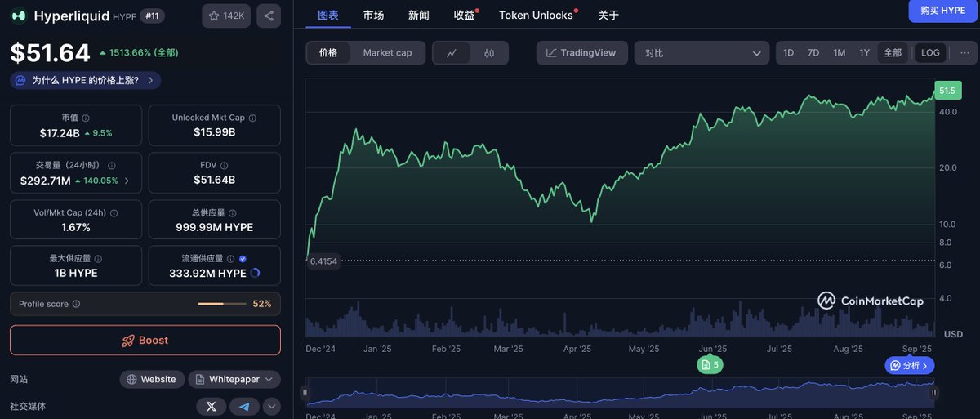The image size is (980, 419).
Task: Expand more social media links chevron
Action: 271,406
